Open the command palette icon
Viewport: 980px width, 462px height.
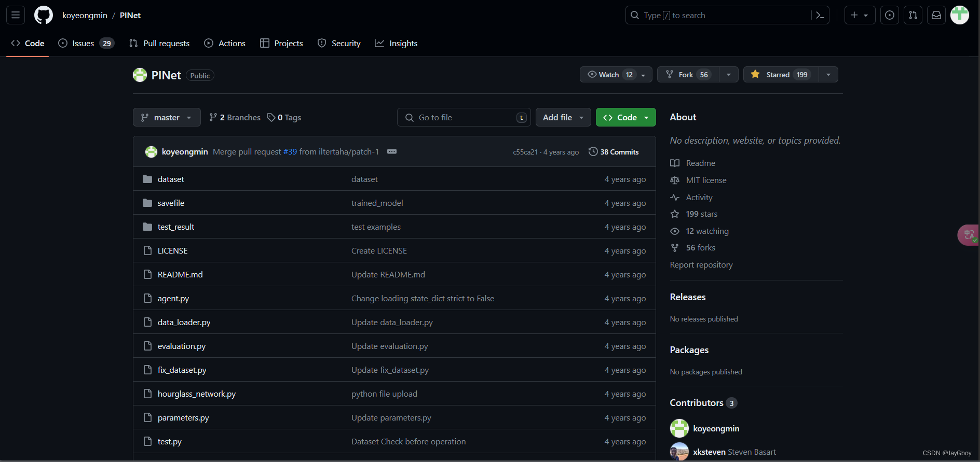[x=820, y=15]
